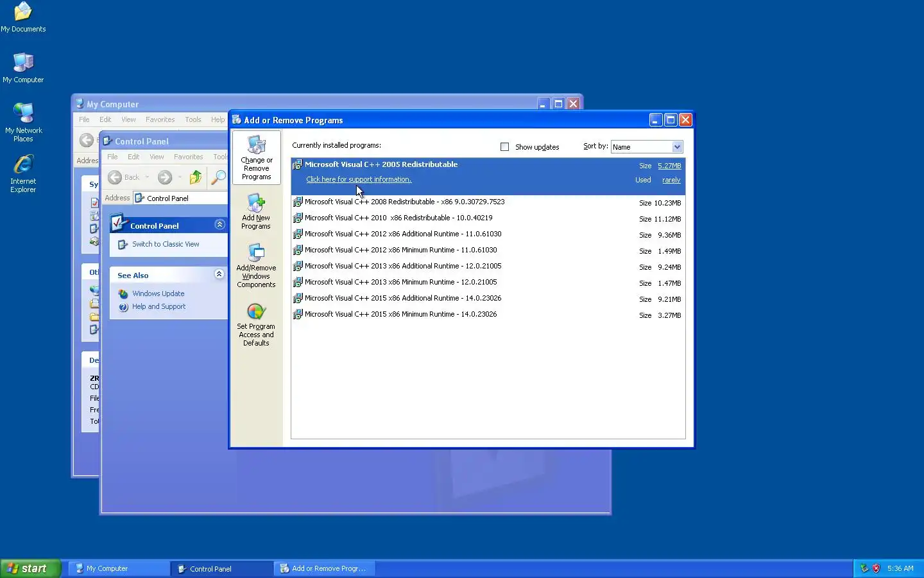Open View menu in Control Panel window
This screenshot has height=578, width=924.
[157, 157]
